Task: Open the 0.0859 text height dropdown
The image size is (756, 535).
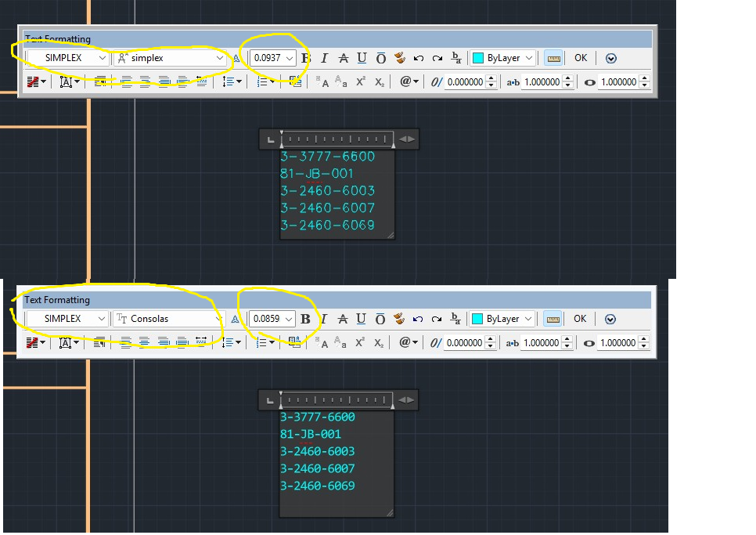Action: [288, 319]
